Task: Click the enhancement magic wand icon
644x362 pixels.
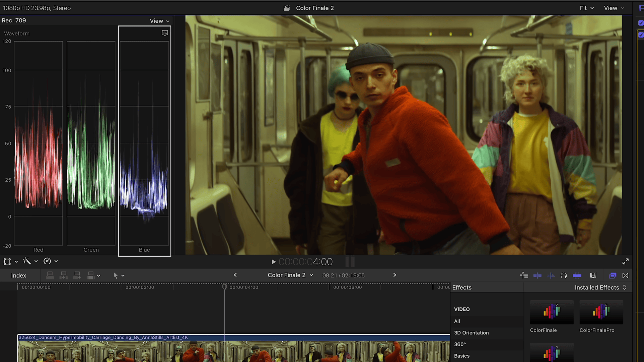Action: coord(27,261)
